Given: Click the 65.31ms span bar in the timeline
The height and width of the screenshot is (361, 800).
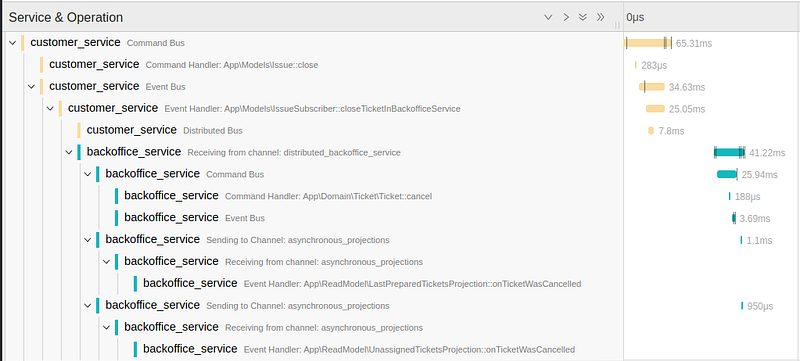Looking at the screenshot, I should click(648, 43).
